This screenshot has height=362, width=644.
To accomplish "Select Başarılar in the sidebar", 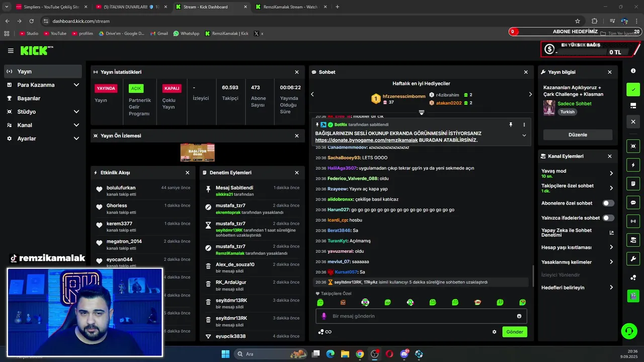I will tap(43, 98).
